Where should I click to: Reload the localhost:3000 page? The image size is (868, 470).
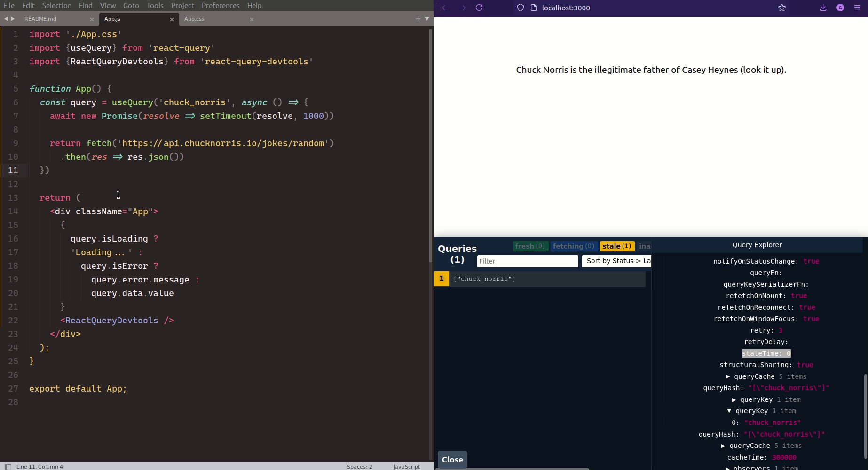479,8
